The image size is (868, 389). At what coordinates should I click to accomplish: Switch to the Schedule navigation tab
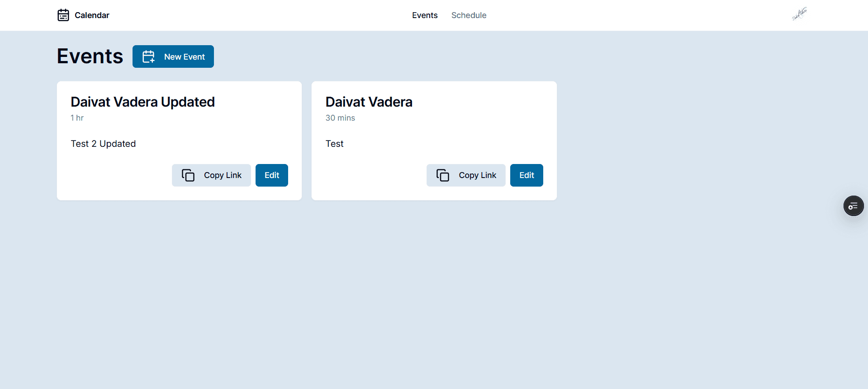[469, 15]
